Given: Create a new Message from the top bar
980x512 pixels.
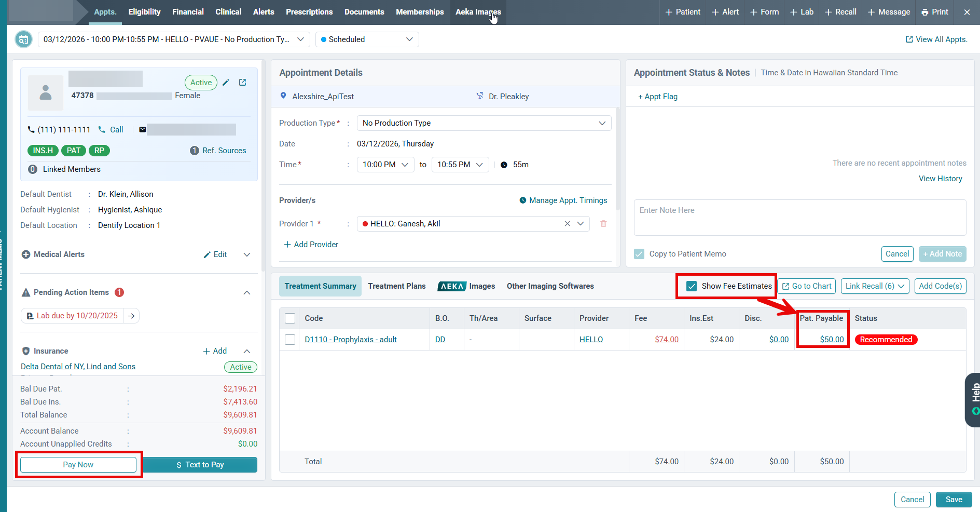Looking at the screenshot, I should point(889,12).
